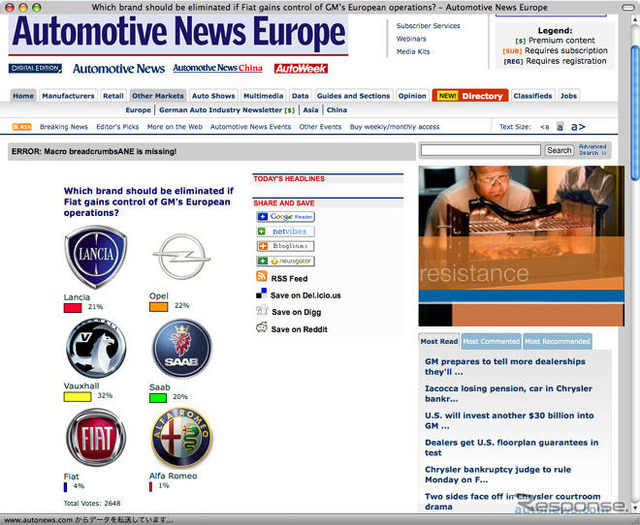Open the Automotive News logo link
The image size is (640, 525).
coord(118,69)
